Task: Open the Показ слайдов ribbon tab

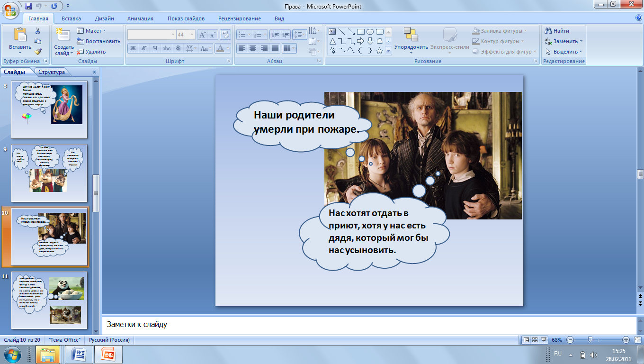Action: (186, 18)
